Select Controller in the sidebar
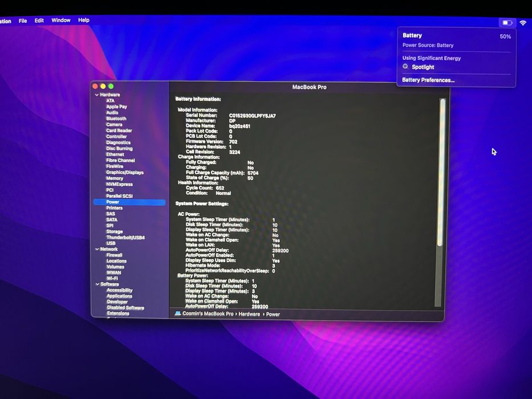The image size is (532, 399). (116, 136)
